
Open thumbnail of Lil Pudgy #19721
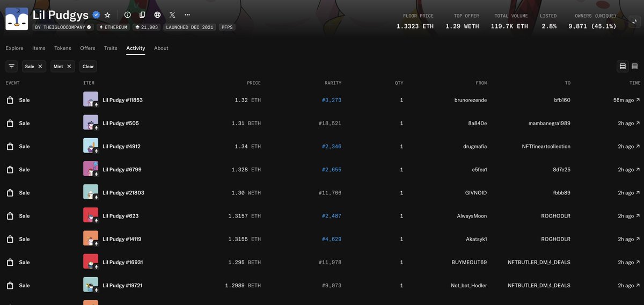click(91, 285)
